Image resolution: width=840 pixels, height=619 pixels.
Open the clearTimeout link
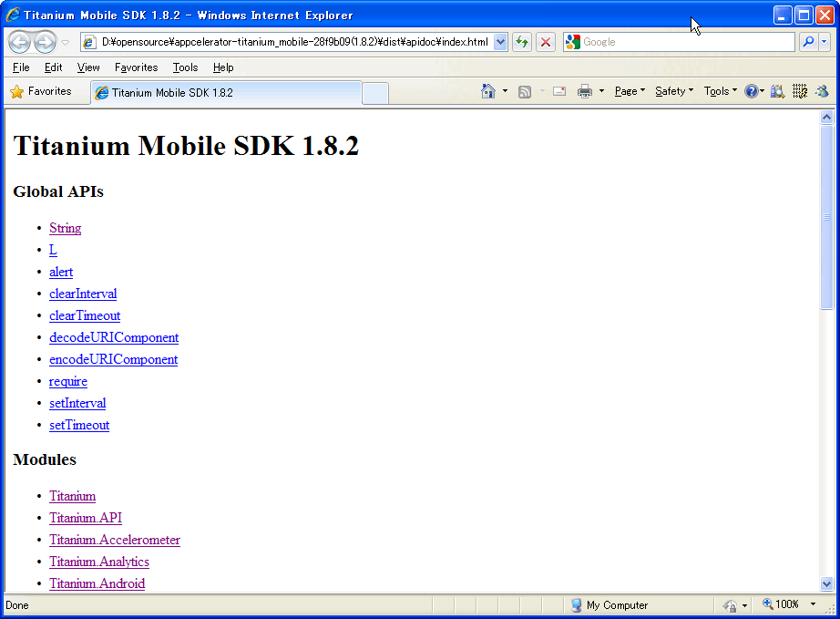[85, 316]
